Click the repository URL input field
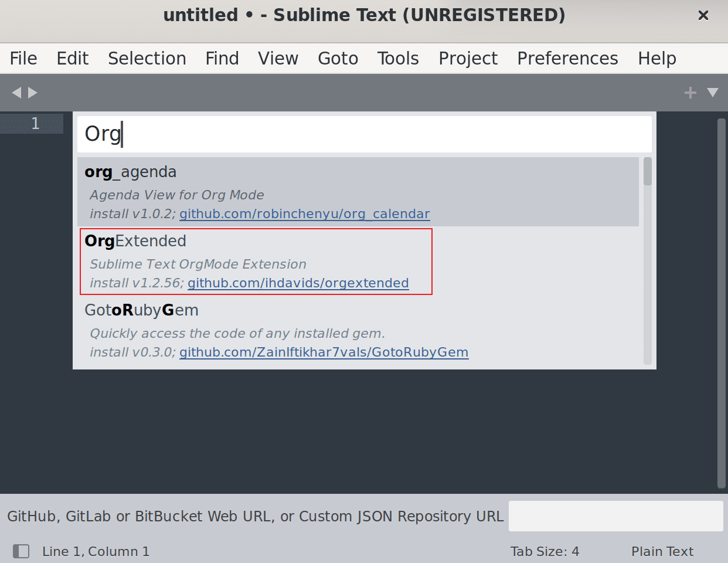 (615, 516)
